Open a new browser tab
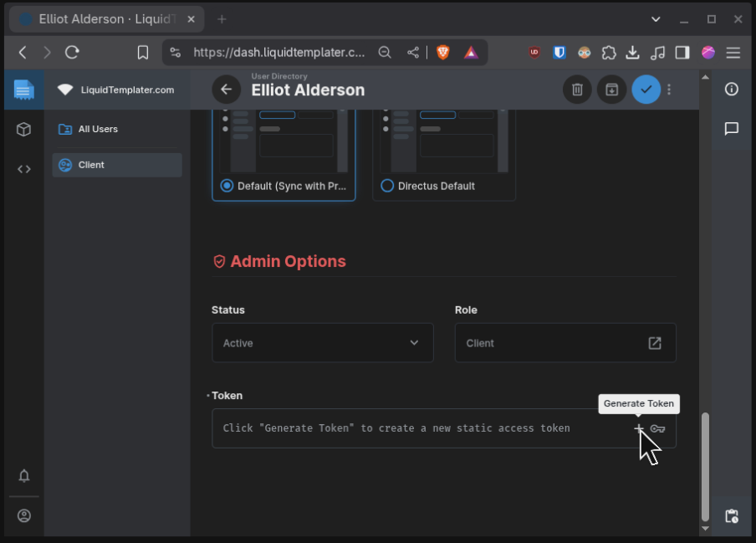Screen dimensions: 756x543 pyautogui.click(x=222, y=19)
